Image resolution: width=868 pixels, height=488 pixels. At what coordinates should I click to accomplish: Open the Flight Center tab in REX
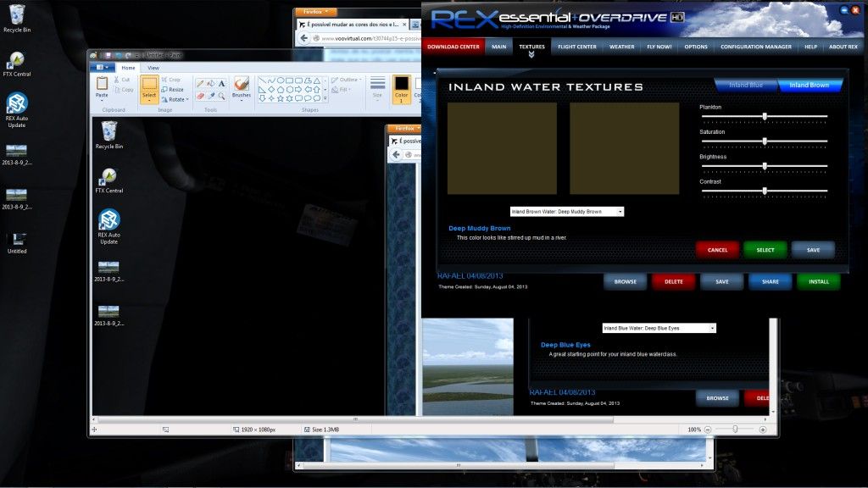[576, 47]
